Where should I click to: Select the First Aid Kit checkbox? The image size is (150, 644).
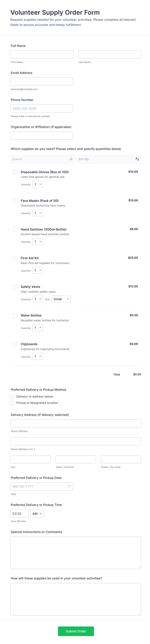(15, 258)
